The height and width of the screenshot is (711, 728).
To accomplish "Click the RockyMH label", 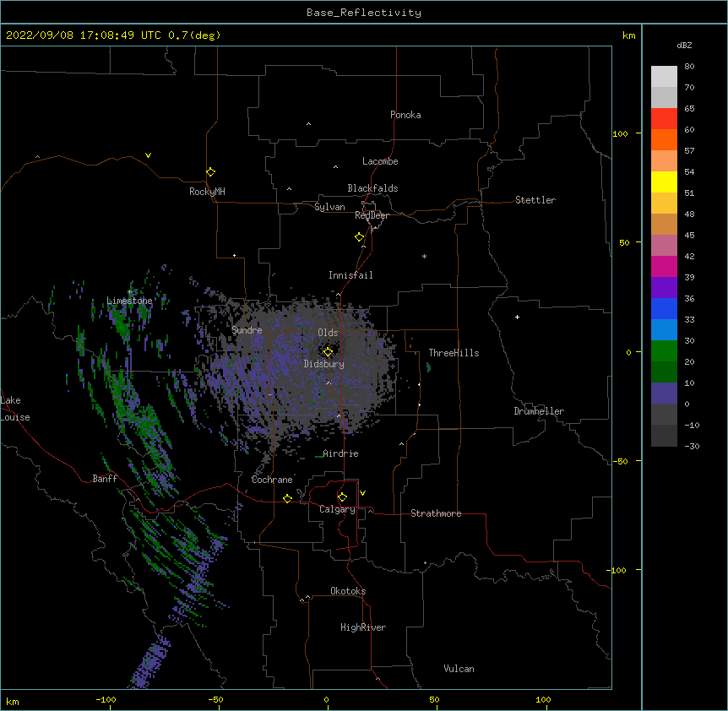I will coord(207,192).
